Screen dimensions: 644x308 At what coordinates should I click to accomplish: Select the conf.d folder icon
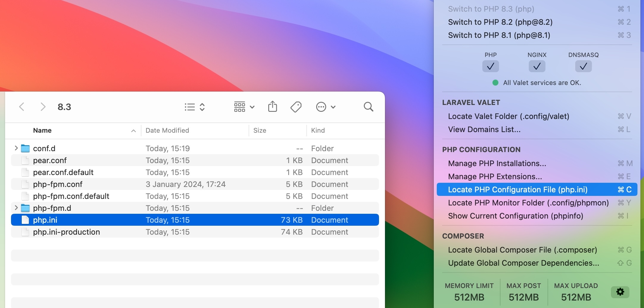point(25,148)
